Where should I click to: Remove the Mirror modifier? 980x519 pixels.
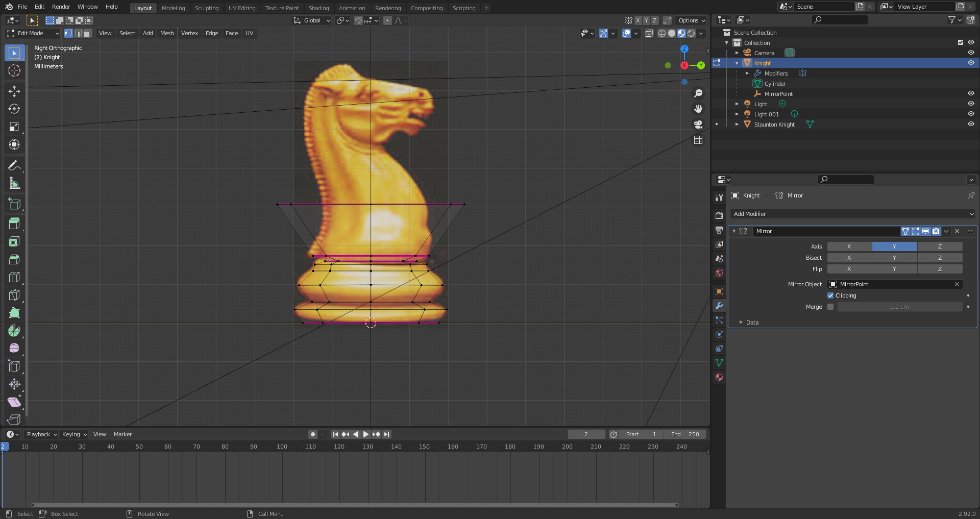(957, 231)
